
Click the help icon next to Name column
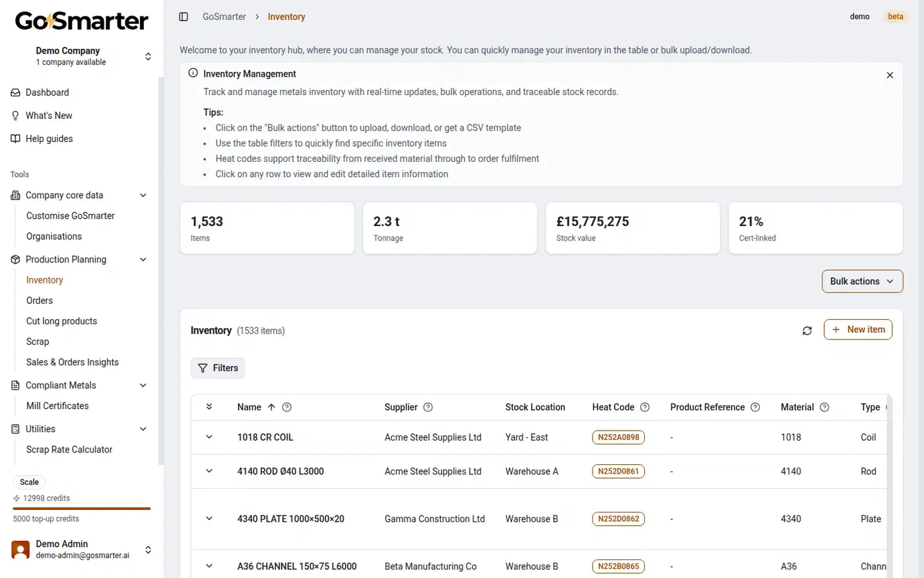pos(286,408)
